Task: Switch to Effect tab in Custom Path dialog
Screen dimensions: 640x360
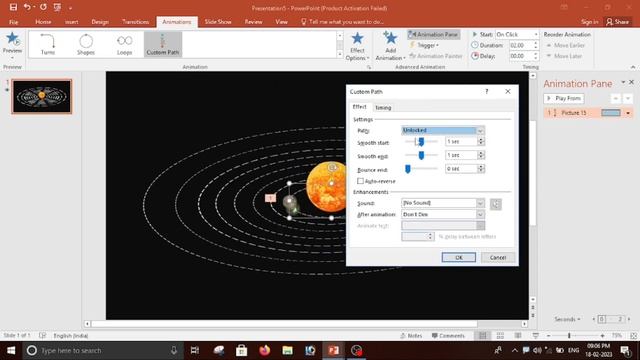Action: pyautogui.click(x=360, y=107)
